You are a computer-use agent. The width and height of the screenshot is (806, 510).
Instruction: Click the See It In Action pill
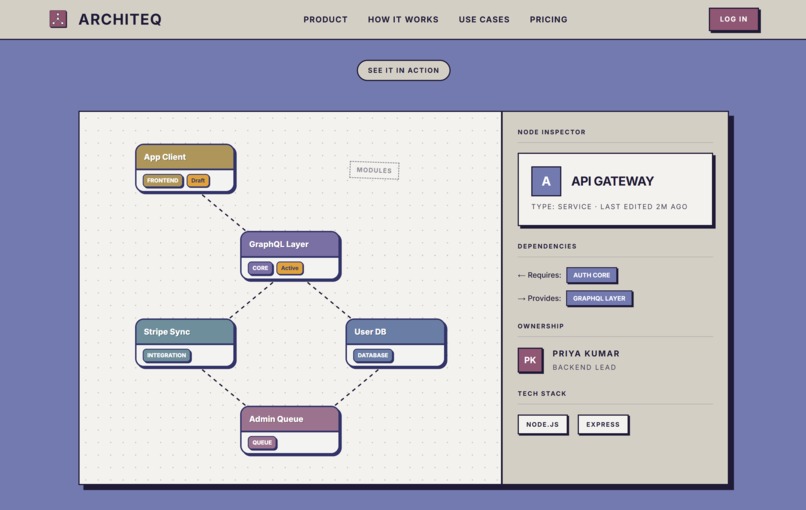click(404, 70)
